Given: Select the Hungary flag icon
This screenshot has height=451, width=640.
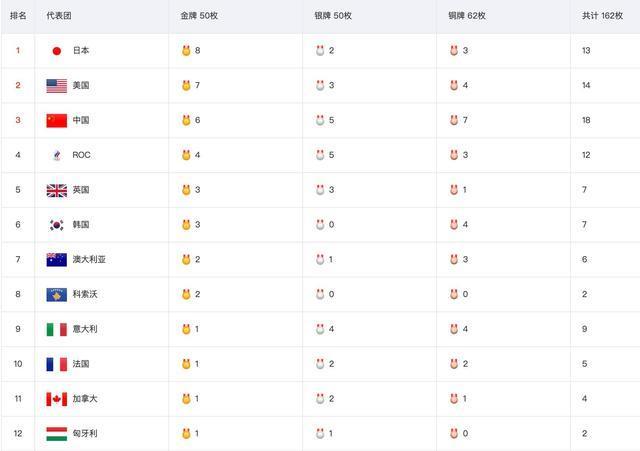Looking at the screenshot, I should click(57, 434).
